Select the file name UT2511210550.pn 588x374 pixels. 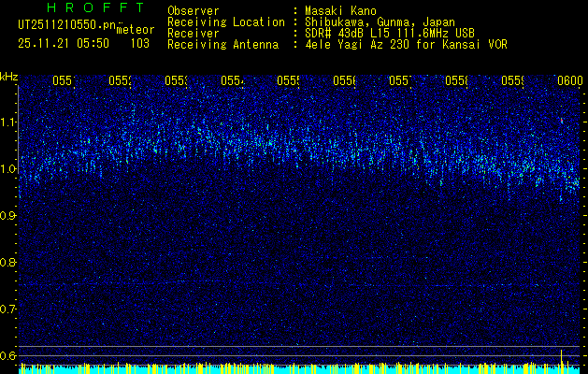click(67, 25)
